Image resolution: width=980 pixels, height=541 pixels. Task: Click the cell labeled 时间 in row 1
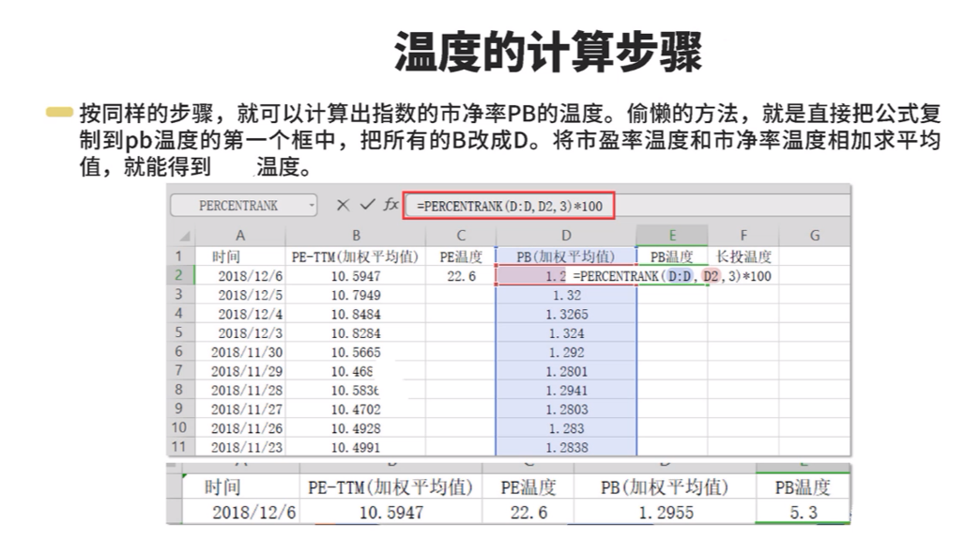coord(240,256)
